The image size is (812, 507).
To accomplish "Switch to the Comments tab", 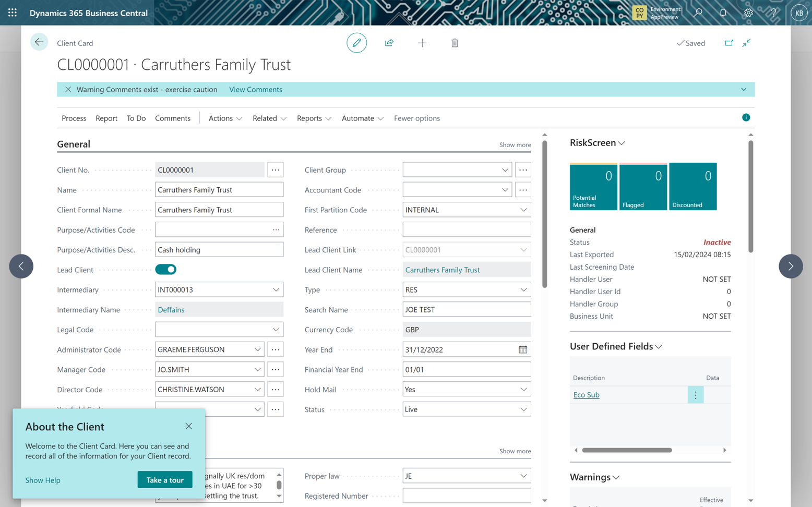I will coord(173,118).
